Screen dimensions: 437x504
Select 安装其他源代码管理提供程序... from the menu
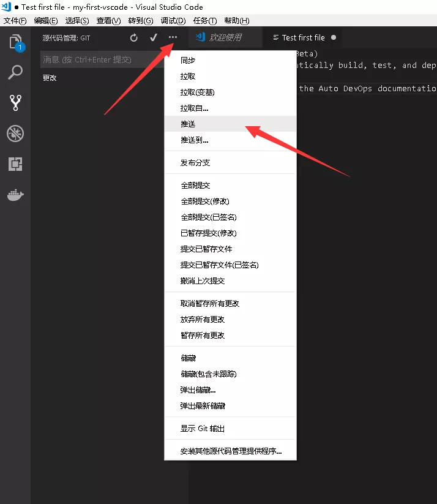(x=230, y=451)
